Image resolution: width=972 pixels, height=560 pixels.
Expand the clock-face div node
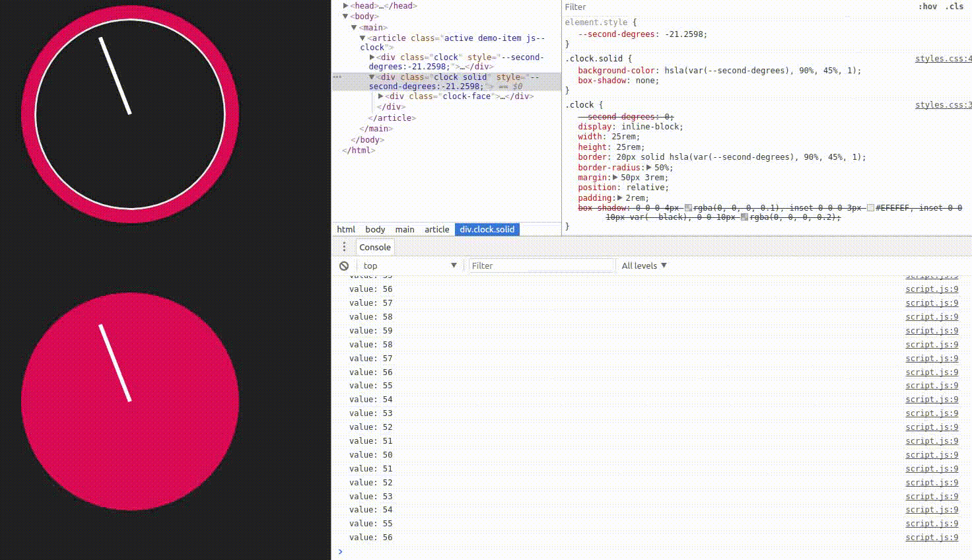coord(381,96)
